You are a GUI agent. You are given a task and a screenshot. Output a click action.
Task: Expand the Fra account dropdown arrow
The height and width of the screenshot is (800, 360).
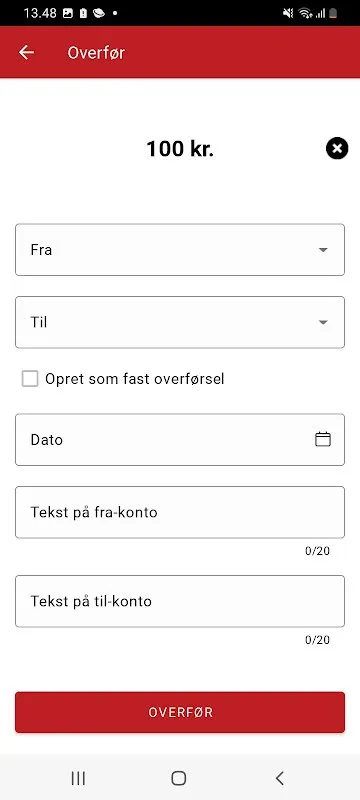pos(323,250)
